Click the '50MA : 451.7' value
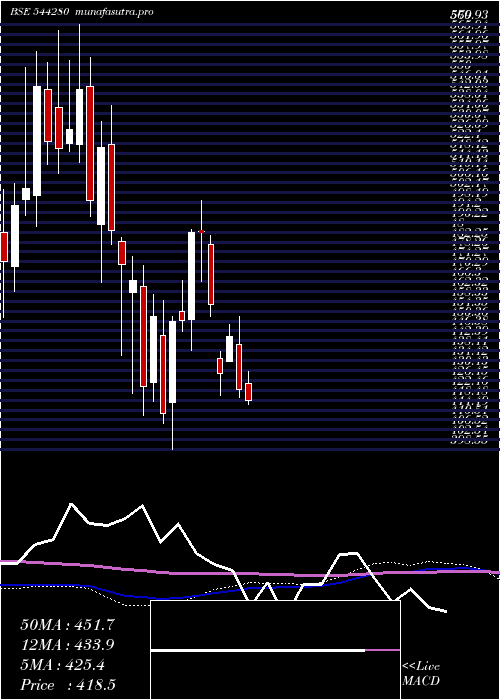Screen dimensions: 500x700 68,625
